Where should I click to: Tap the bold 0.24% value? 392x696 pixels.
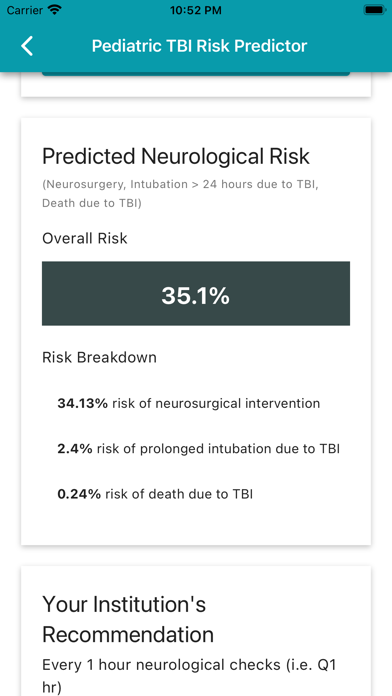[79, 494]
